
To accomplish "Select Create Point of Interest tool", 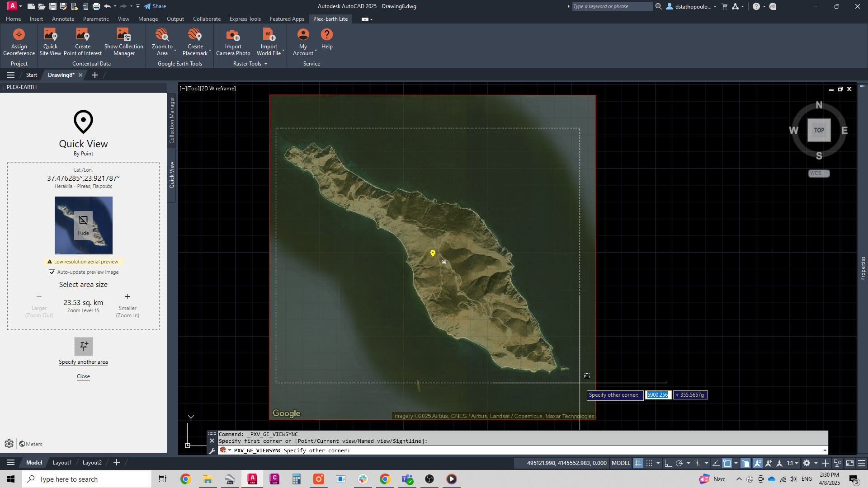I will (x=83, y=42).
